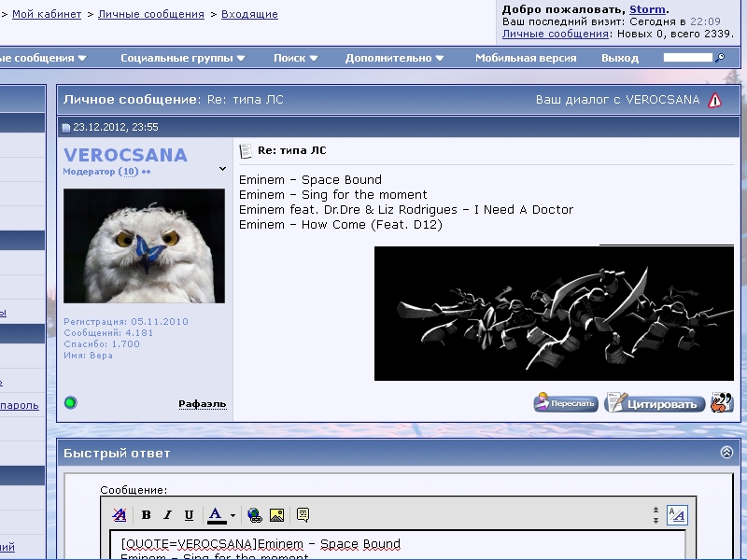Open the Storm profile link
This screenshot has width=747, height=560.
coord(647,9)
